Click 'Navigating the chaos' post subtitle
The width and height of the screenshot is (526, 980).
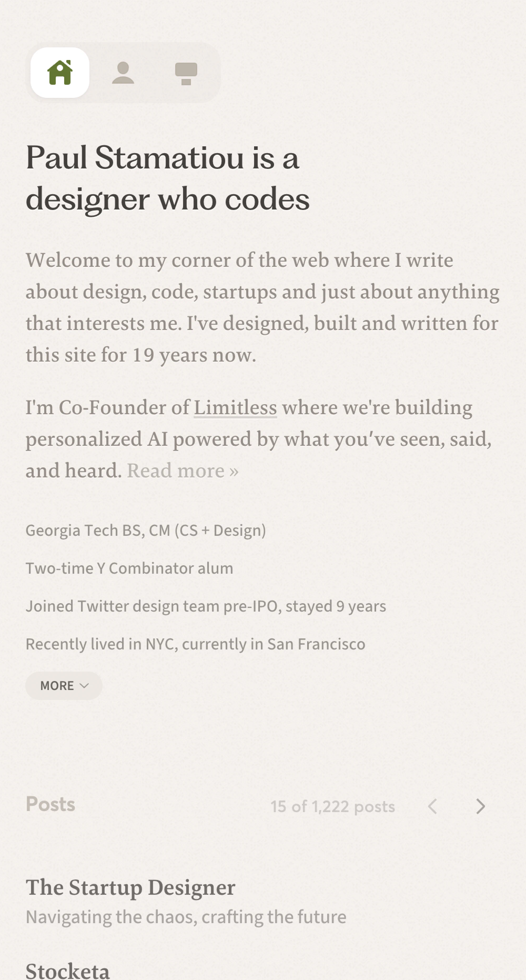pyautogui.click(x=186, y=917)
